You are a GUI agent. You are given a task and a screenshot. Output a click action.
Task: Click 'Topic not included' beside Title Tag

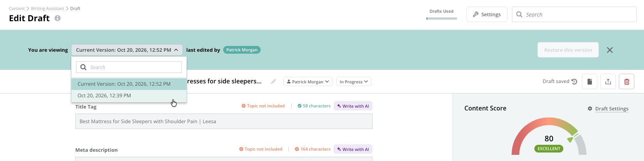tap(263, 106)
